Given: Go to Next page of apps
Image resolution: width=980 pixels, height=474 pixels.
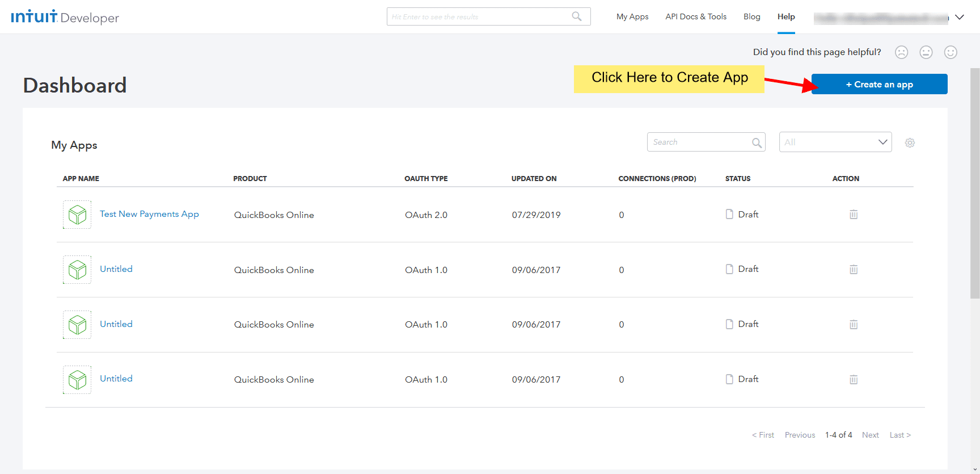Looking at the screenshot, I should (870, 435).
